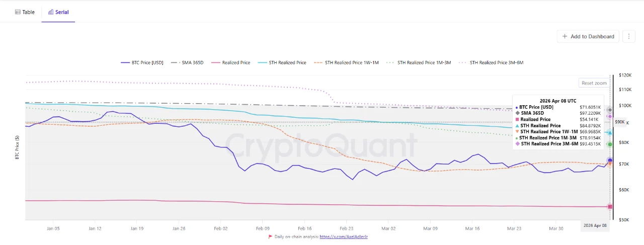Click the 2026 Apr 08 date label
Image resolution: width=644 pixels, height=245 pixels.
(595, 226)
